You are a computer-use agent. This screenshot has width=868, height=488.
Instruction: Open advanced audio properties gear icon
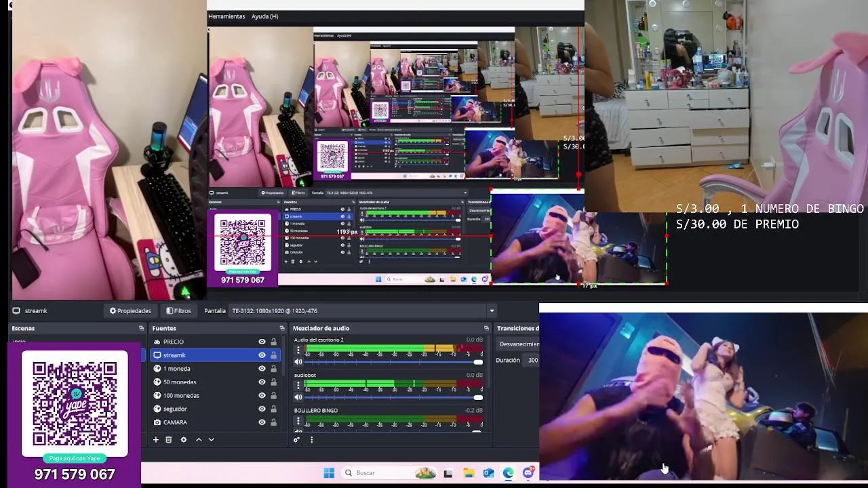pos(296,440)
